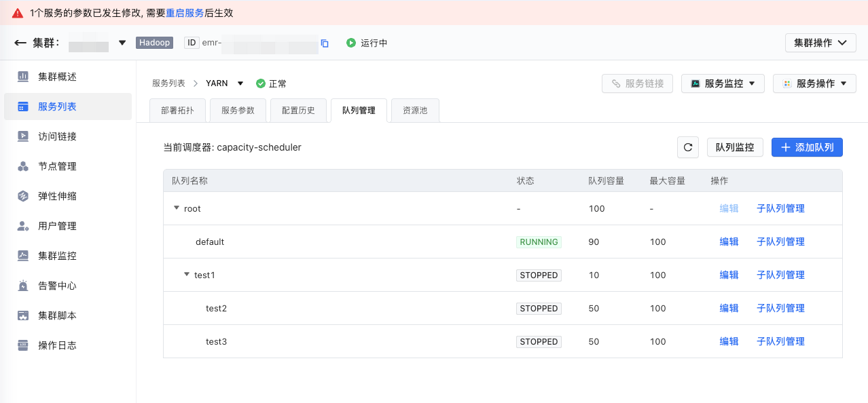Click the 操作日志 sidebar icon
The height and width of the screenshot is (403, 868).
[x=23, y=345]
